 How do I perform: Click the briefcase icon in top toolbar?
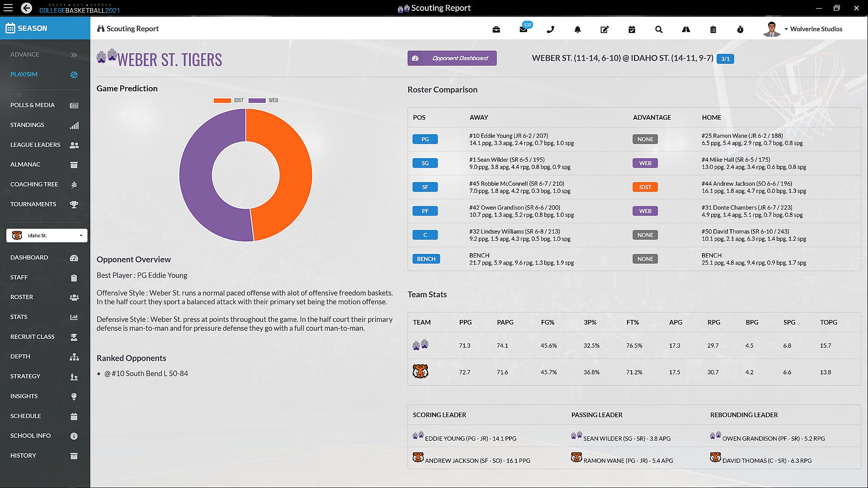(496, 29)
